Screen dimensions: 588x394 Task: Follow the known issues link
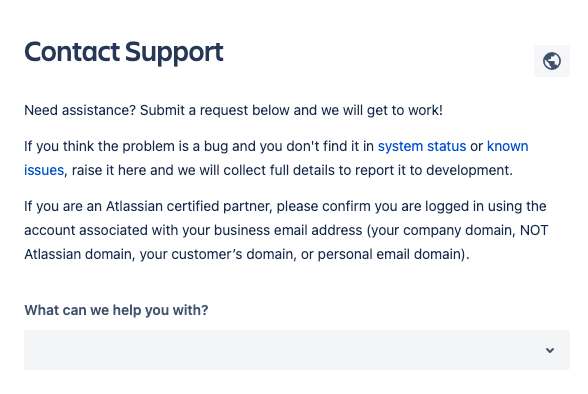click(507, 146)
